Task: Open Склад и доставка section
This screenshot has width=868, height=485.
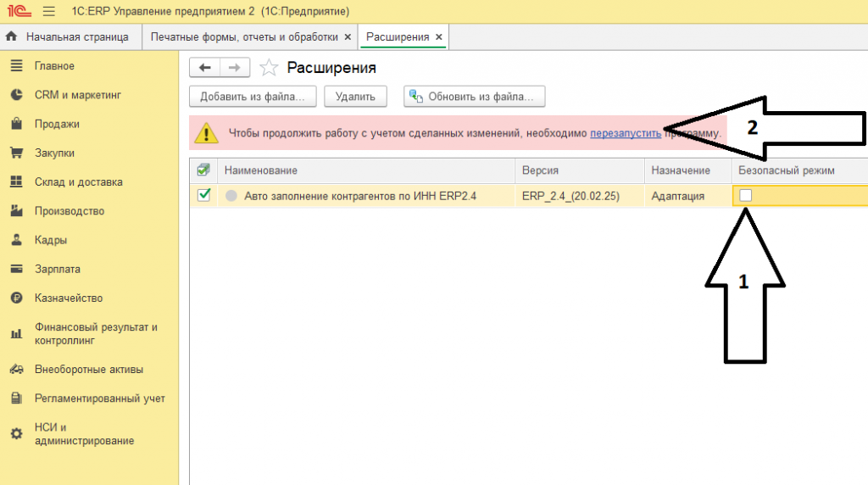Action: [x=79, y=181]
